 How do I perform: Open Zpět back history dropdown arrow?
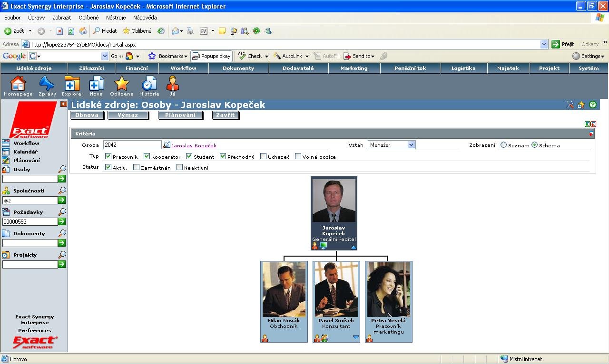[30, 31]
